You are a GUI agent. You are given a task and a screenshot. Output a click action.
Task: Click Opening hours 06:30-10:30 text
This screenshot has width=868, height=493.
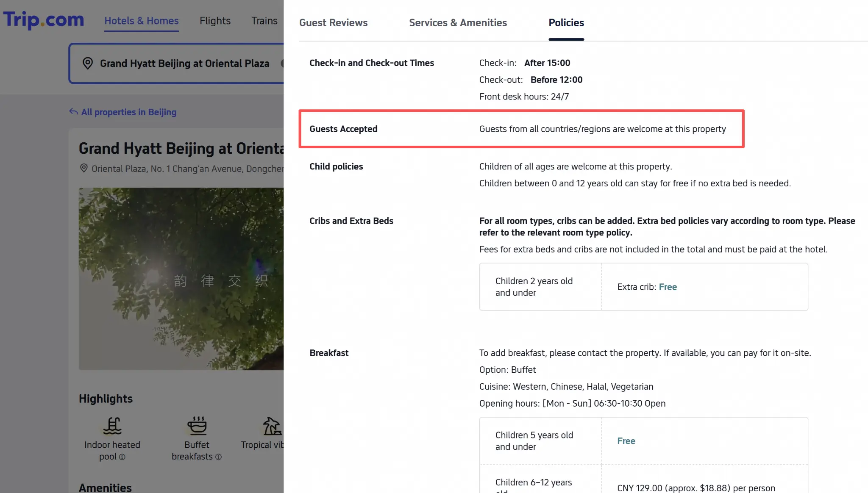[x=572, y=403]
